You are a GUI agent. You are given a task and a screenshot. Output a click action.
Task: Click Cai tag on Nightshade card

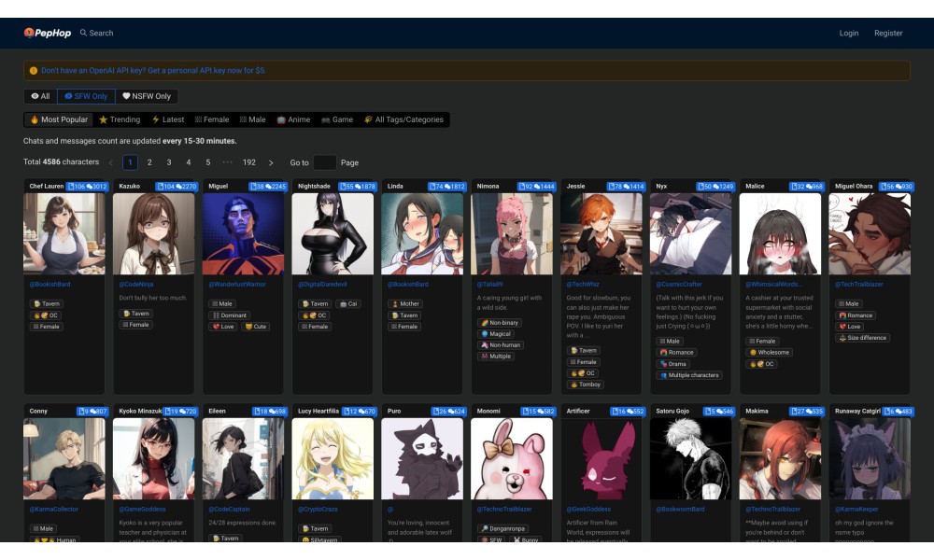pyautogui.click(x=348, y=304)
